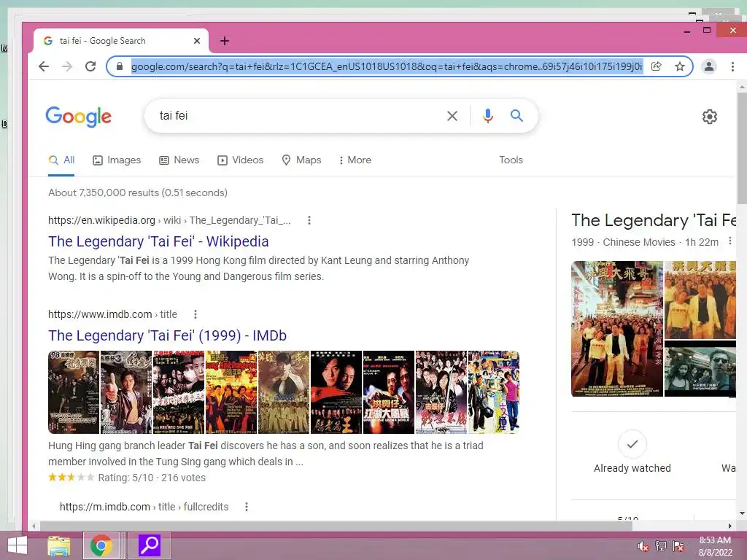Open Chrome three-dot menu
This screenshot has height=560, width=747.
click(x=732, y=66)
